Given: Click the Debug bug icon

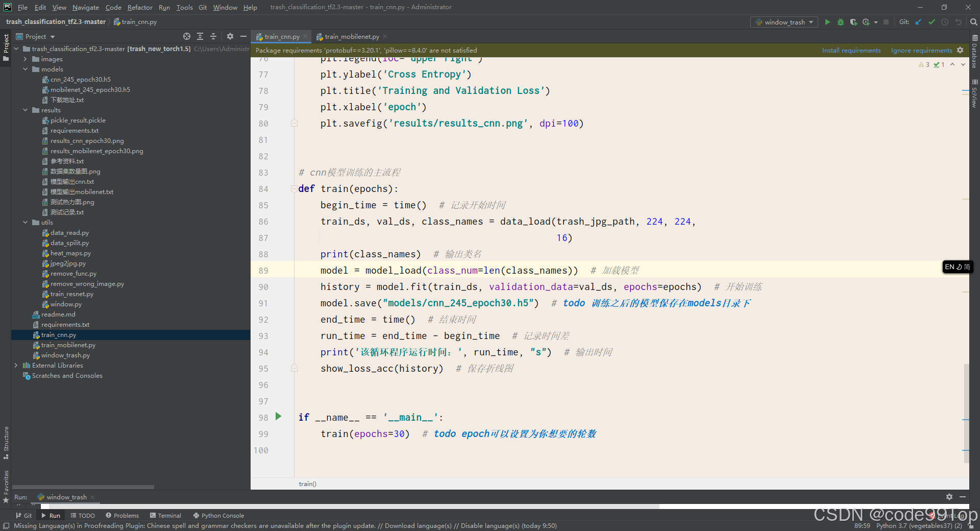Looking at the screenshot, I should pos(840,22).
